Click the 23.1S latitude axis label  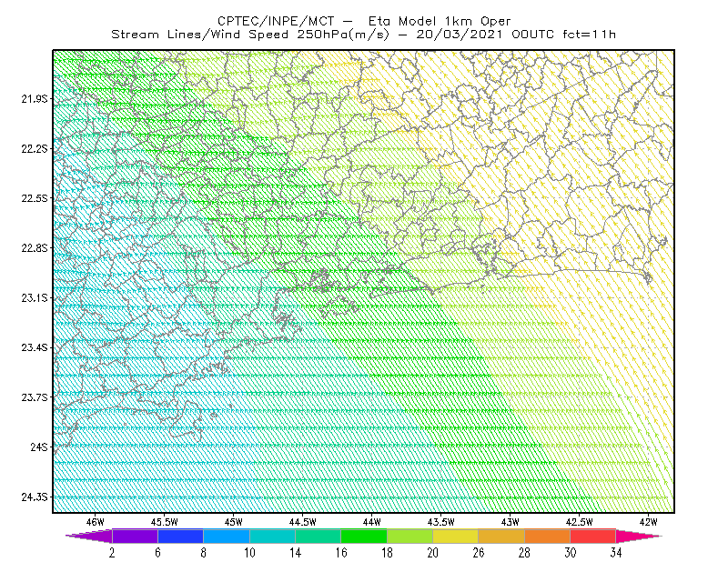[35, 297]
